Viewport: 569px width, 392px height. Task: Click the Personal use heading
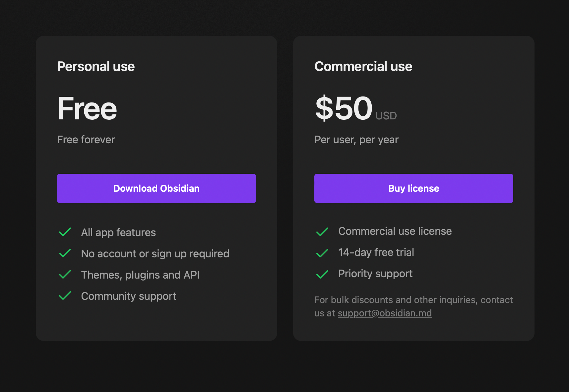click(96, 66)
